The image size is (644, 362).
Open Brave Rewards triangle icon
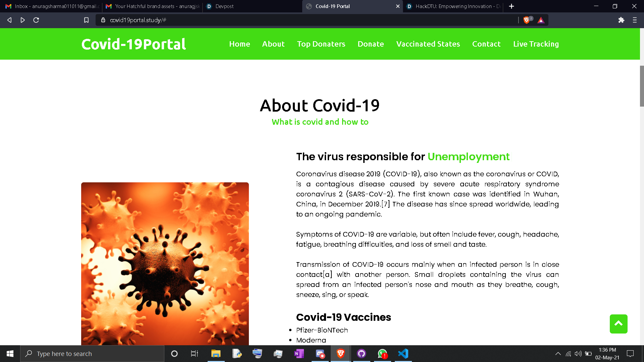pos(541,20)
